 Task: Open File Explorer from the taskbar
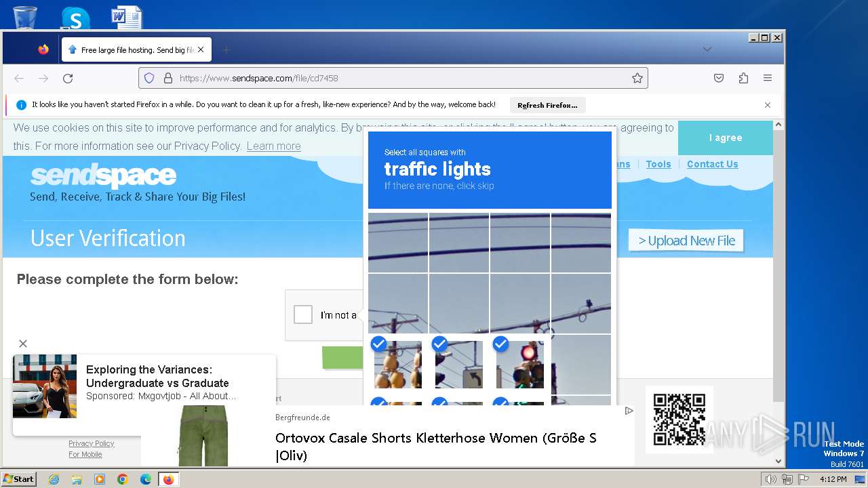77,479
